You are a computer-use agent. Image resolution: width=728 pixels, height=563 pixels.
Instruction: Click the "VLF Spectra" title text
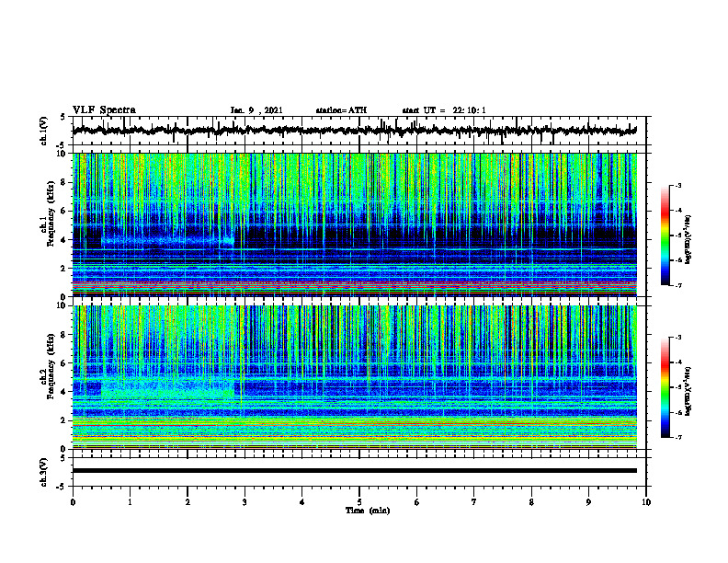104,110
